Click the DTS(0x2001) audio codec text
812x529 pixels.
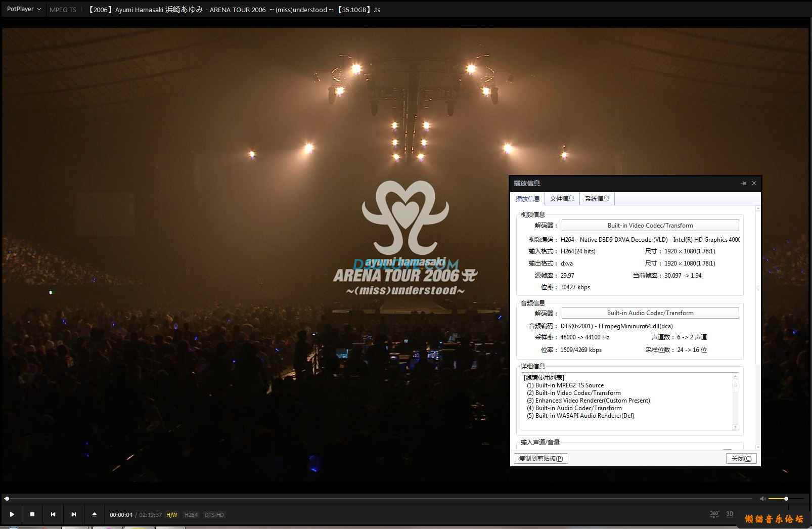point(617,326)
